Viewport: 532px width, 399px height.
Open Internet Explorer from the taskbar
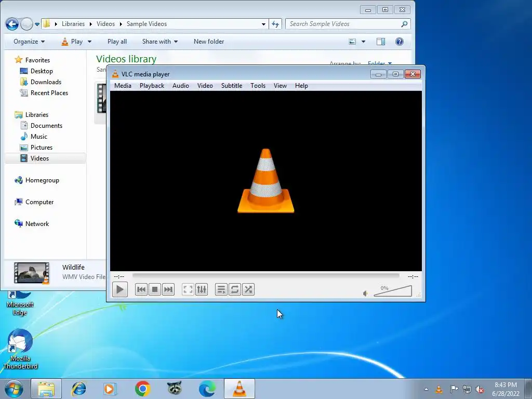(79, 389)
